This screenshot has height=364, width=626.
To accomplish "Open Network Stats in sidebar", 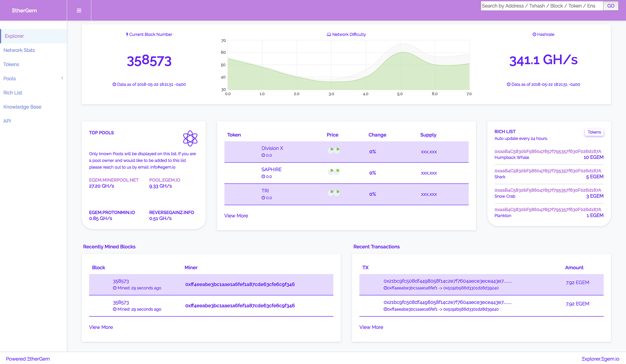I will pyautogui.click(x=19, y=50).
